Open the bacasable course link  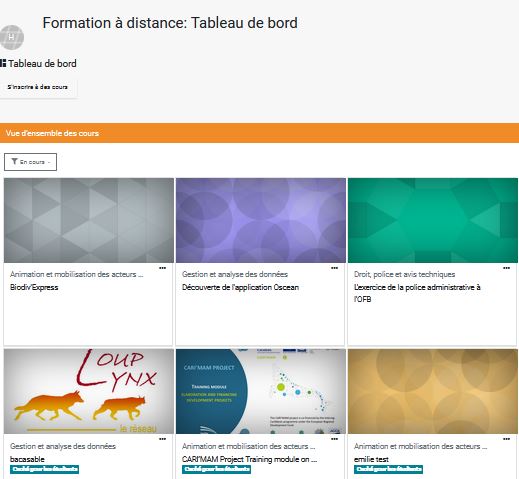(x=27, y=459)
